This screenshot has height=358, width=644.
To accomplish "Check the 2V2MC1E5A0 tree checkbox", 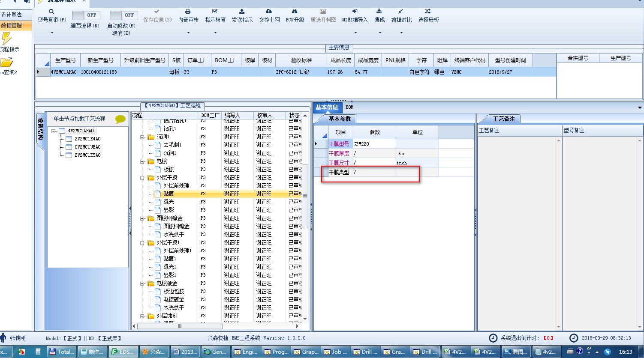I will (69, 155).
